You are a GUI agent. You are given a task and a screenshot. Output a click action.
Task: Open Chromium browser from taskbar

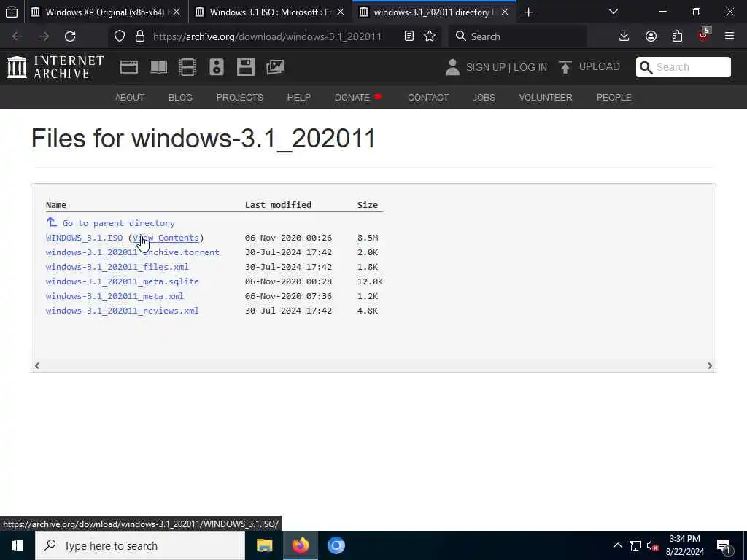pos(336,545)
